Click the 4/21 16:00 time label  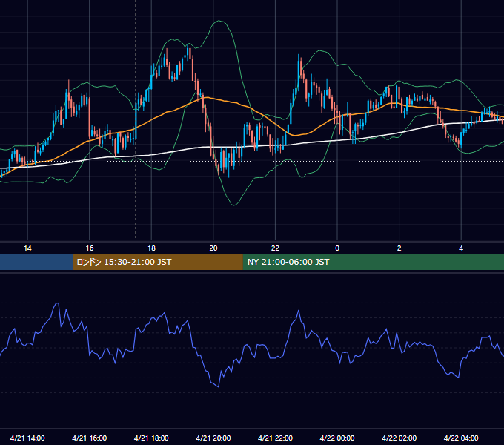(90, 438)
